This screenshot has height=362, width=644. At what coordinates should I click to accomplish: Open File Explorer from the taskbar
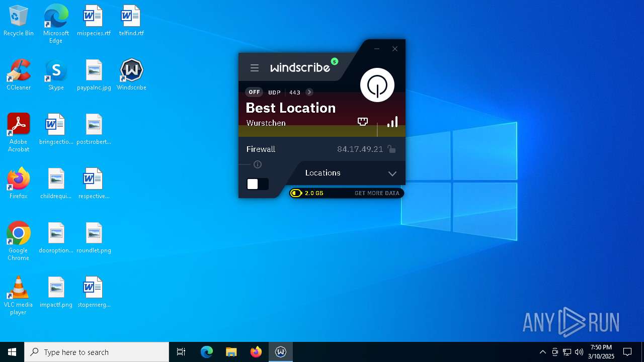pos(231,352)
